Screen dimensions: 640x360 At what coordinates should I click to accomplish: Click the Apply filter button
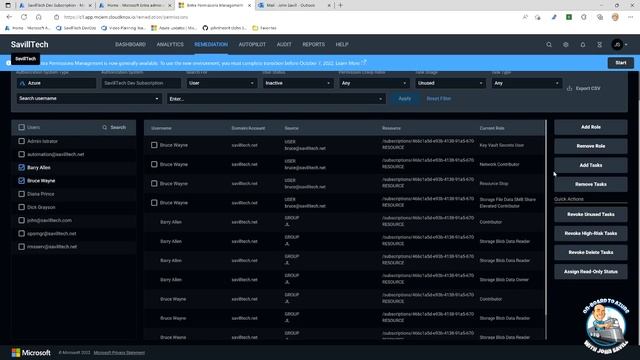(404, 99)
